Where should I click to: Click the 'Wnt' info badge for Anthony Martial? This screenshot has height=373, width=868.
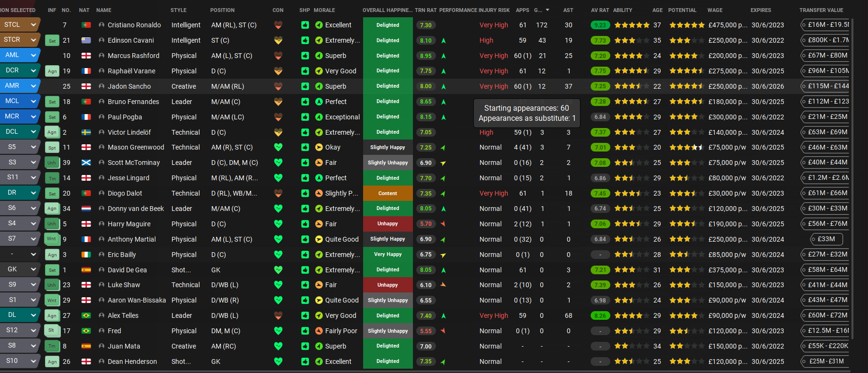pos(52,239)
